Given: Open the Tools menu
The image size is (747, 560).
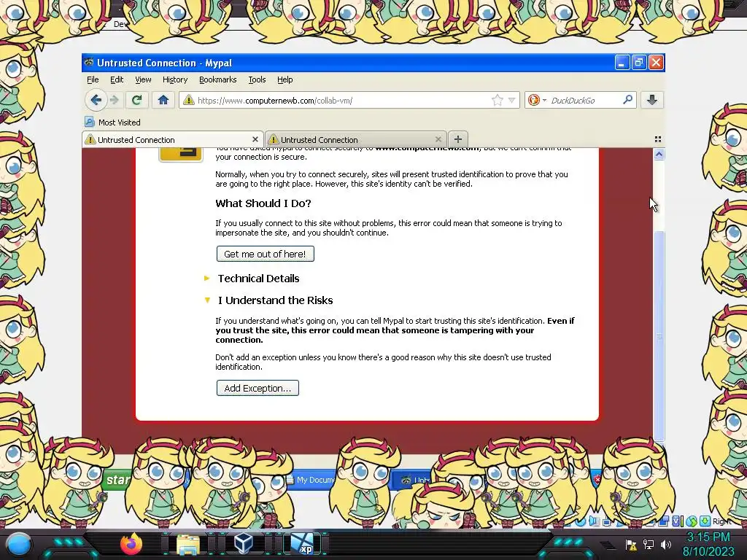Looking at the screenshot, I should [x=257, y=79].
